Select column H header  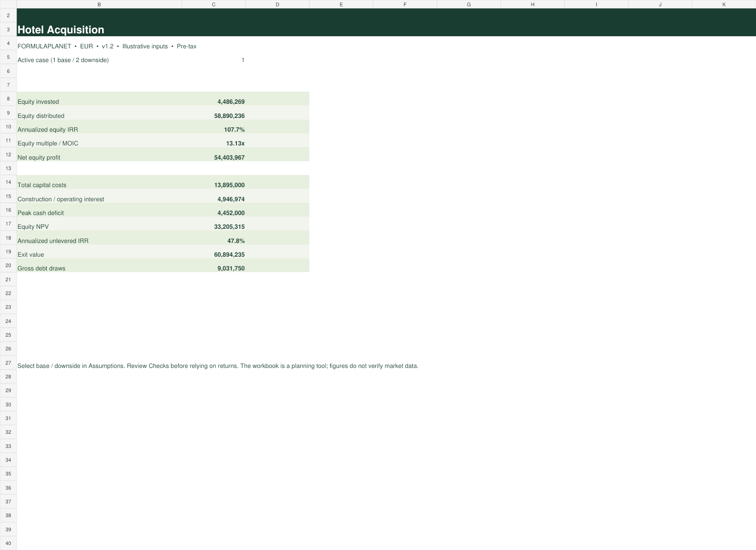(x=532, y=4)
